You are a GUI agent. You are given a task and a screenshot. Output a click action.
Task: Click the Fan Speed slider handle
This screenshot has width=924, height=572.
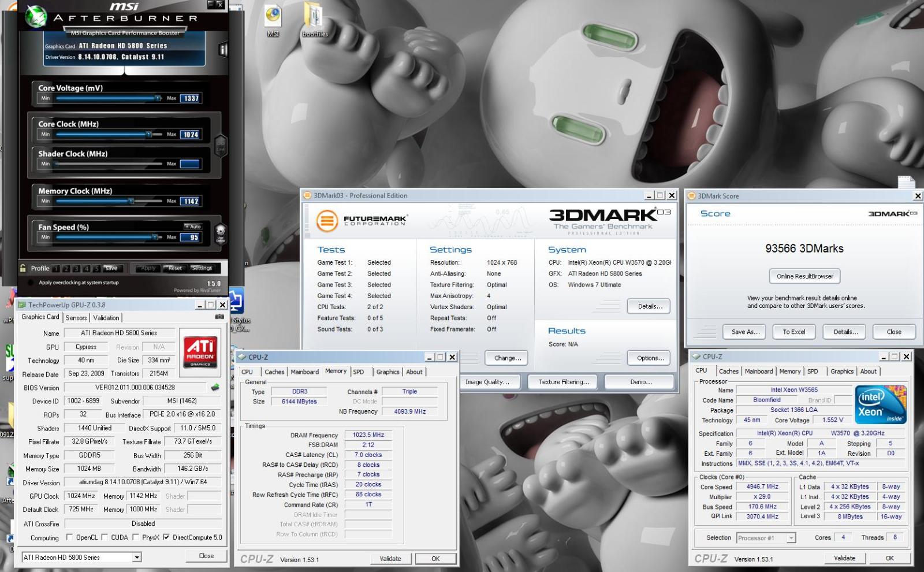coord(155,237)
